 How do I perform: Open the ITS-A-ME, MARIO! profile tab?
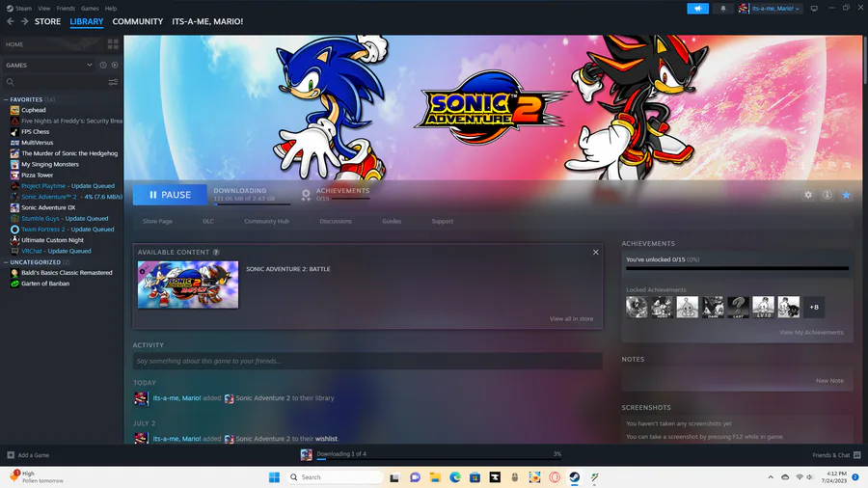pyautogui.click(x=207, y=21)
